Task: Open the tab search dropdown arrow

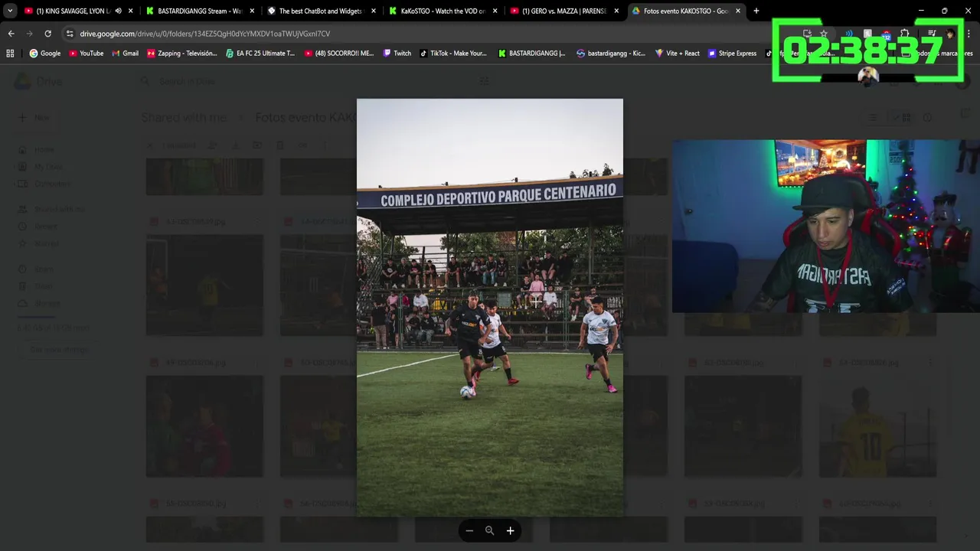Action: [x=10, y=11]
